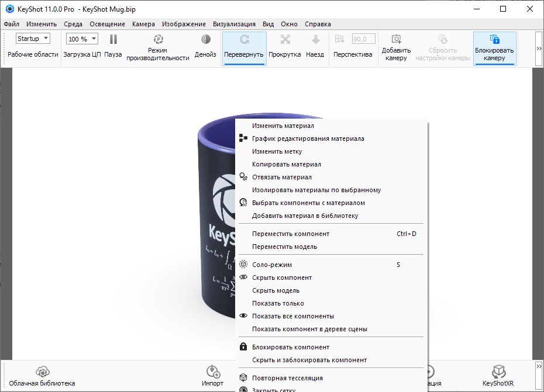Open Performance mode (Режим производительности)

point(158,40)
